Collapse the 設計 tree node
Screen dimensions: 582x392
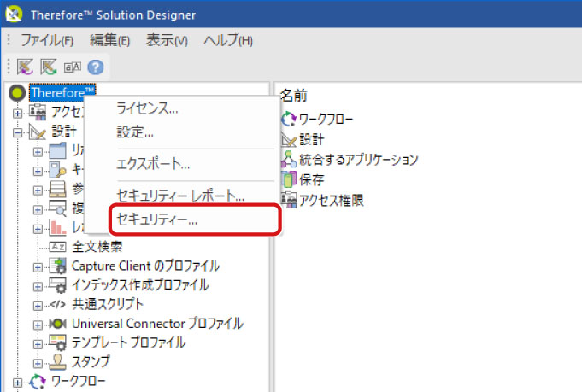point(18,132)
